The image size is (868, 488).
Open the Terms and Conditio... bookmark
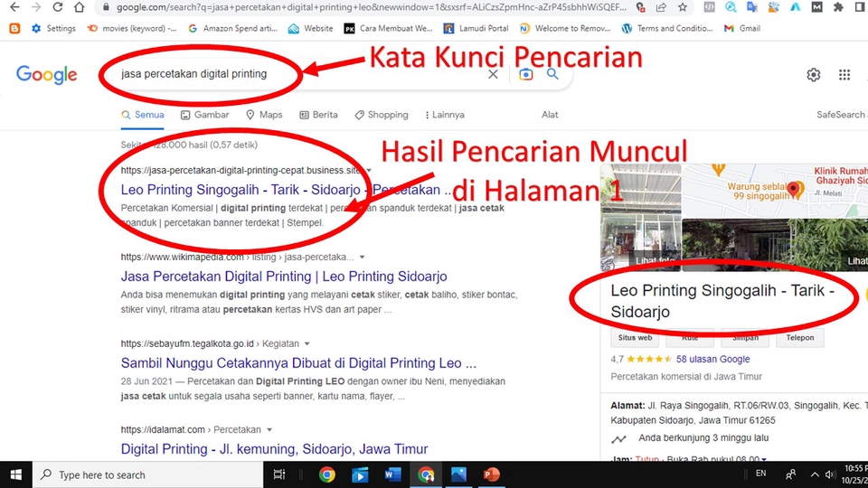pyautogui.click(x=667, y=28)
